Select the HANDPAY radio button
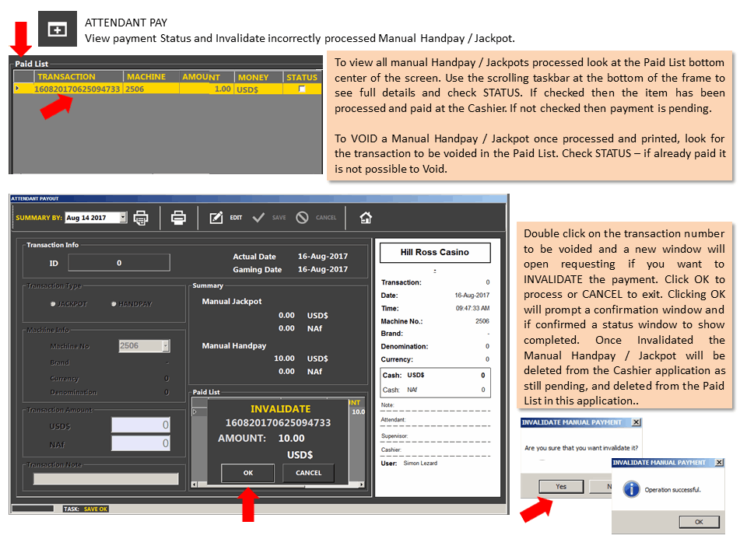This screenshot has height=560, width=747. tap(114, 304)
